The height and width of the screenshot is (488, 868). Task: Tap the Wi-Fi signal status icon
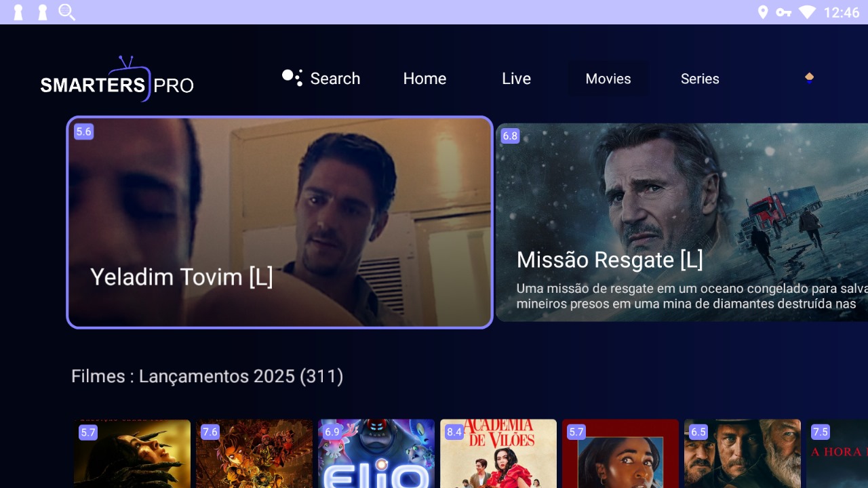(x=807, y=12)
